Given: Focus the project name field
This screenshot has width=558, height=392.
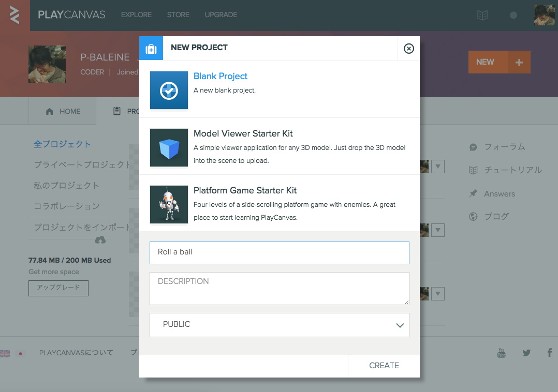Looking at the screenshot, I should click(x=280, y=252).
